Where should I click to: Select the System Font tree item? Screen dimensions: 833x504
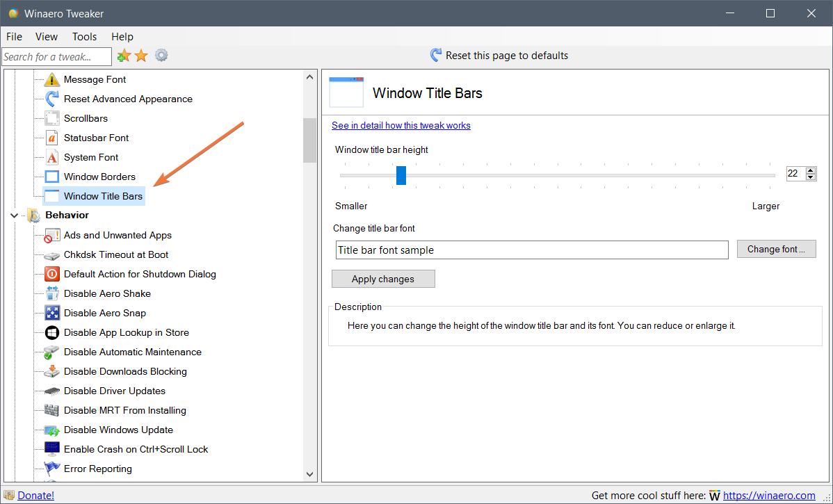click(x=91, y=157)
